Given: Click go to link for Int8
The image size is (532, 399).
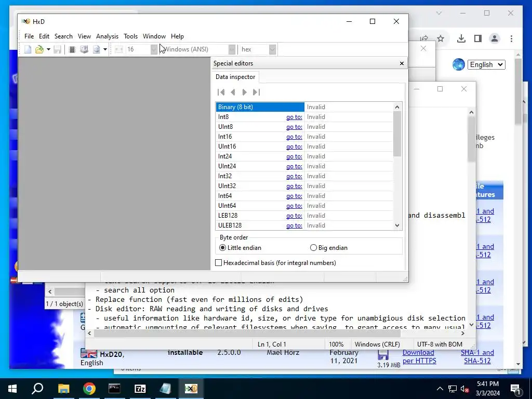Looking at the screenshot, I should pos(294,117).
